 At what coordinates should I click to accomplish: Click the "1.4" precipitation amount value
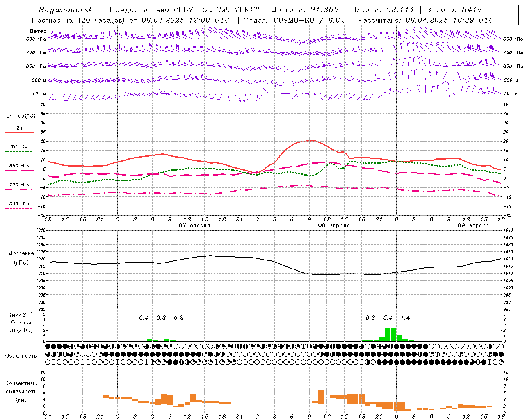(405, 317)
